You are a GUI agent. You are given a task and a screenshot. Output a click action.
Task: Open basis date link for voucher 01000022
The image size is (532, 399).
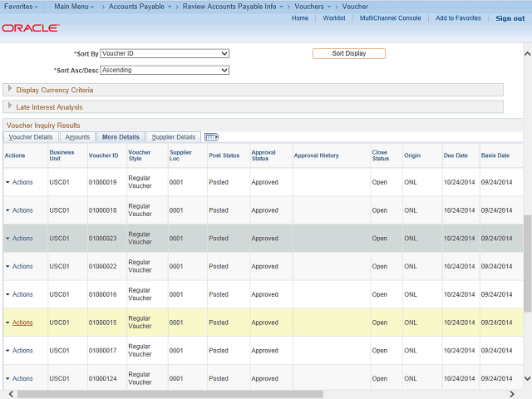tap(496, 267)
